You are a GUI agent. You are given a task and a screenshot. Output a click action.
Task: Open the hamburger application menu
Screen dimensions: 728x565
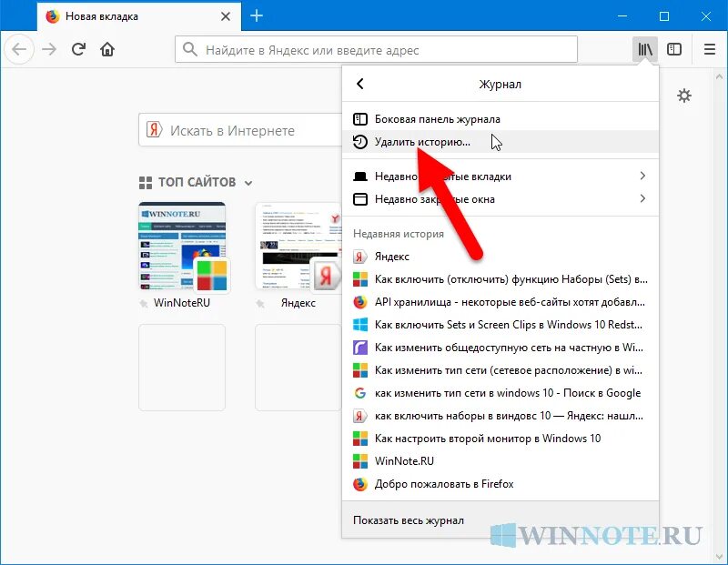710,49
